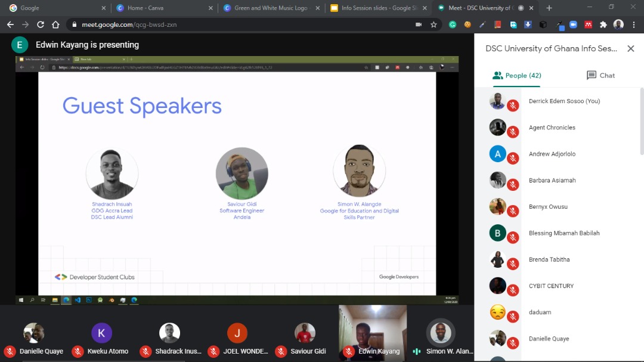Viewport: 644px width, 362px height.
Task: Click muted mic icon beside Andrew Adjorlolo
Action: (x=513, y=158)
